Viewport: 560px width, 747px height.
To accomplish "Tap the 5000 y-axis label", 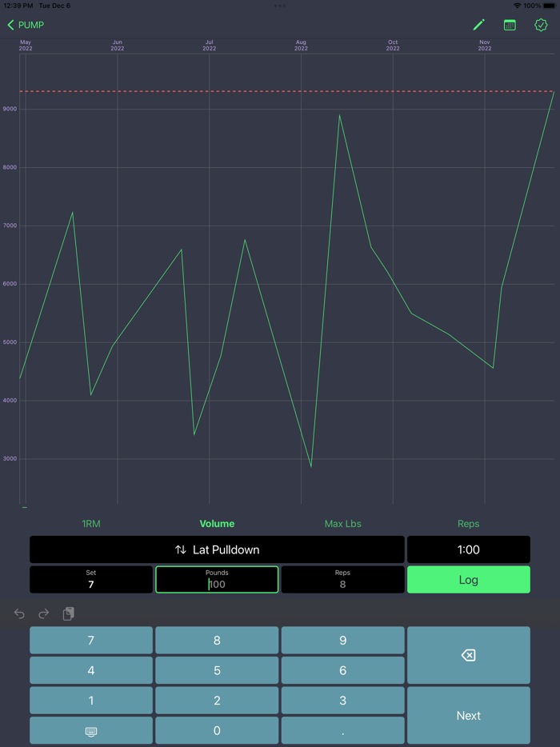I will tap(10, 342).
